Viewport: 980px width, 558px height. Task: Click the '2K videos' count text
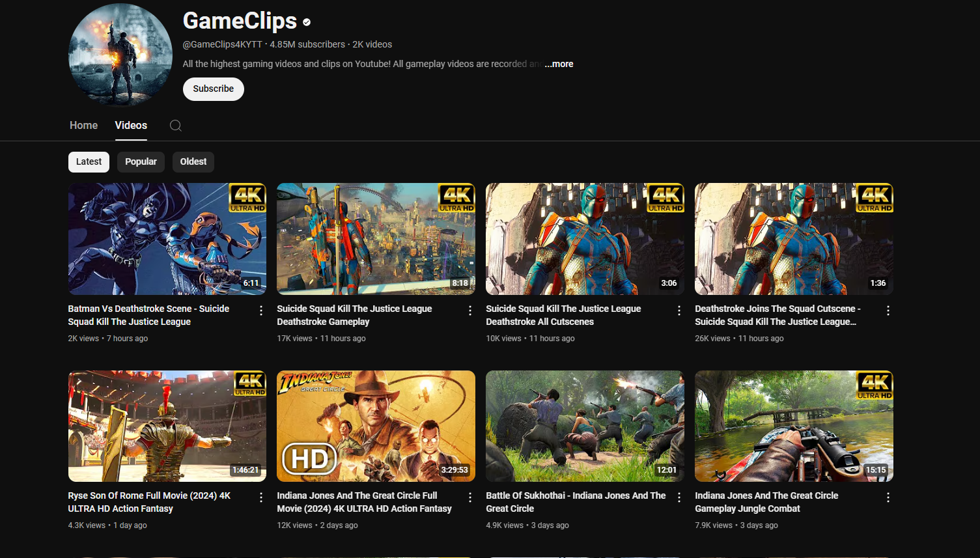[372, 44]
